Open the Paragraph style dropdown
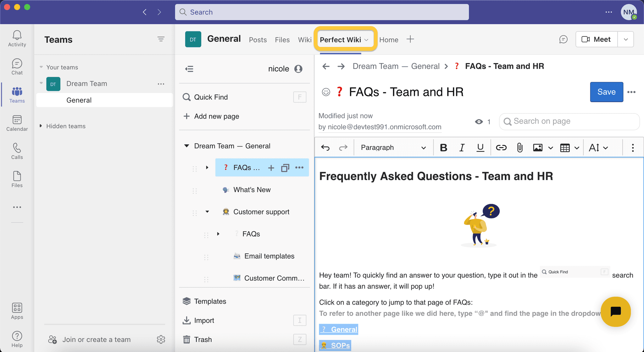644x352 pixels. pos(393,147)
